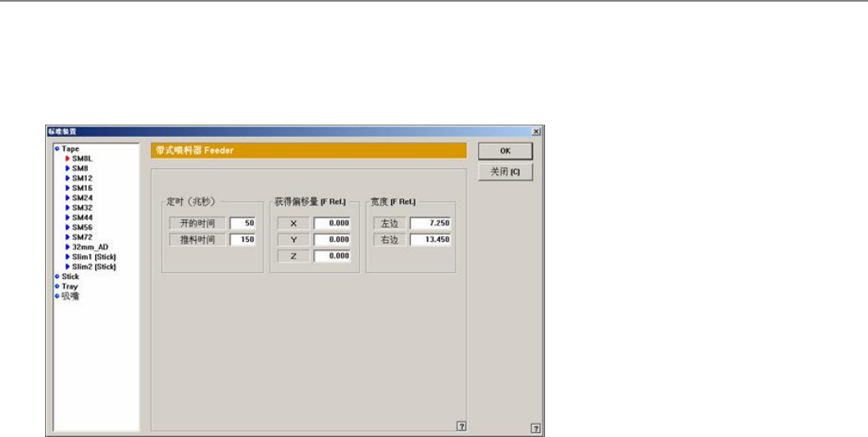Click the blue arrow icon beside SM8

(67, 168)
